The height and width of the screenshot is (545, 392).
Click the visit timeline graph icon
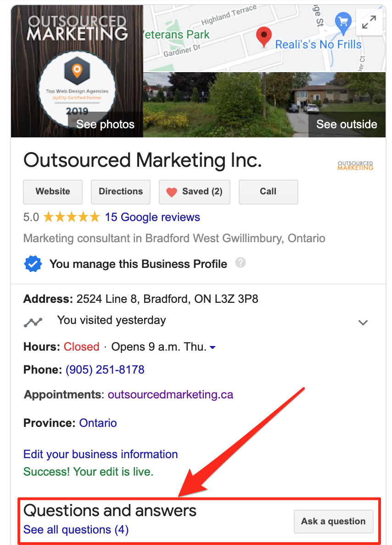point(33,322)
